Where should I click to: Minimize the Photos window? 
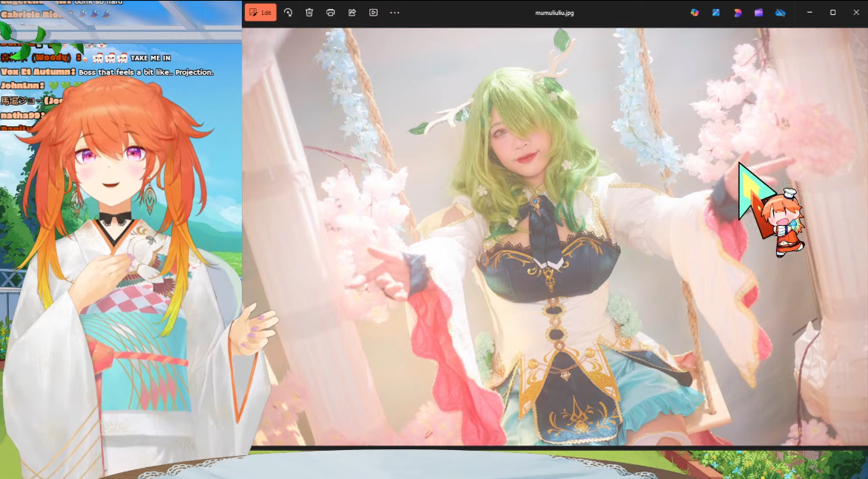coord(809,12)
